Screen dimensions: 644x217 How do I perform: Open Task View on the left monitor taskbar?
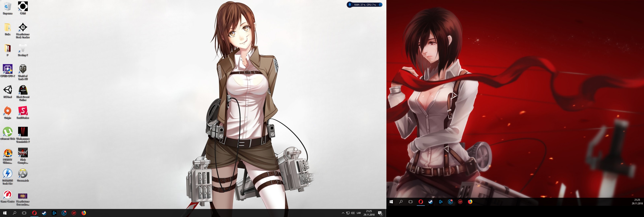[24, 213]
